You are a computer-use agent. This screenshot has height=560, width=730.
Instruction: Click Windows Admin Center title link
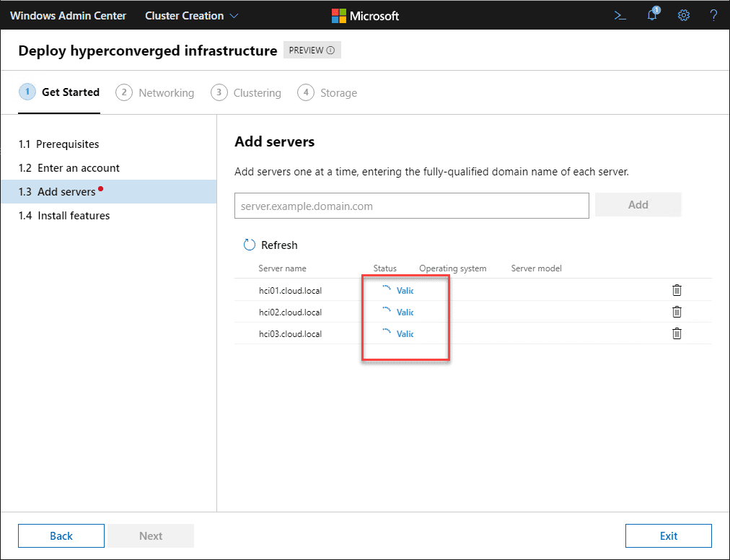click(68, 15)
